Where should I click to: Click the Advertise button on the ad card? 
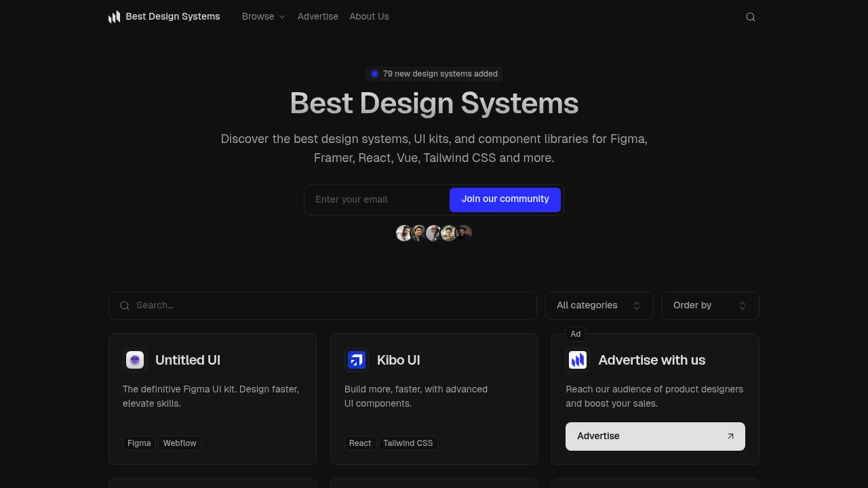(655, 436)
